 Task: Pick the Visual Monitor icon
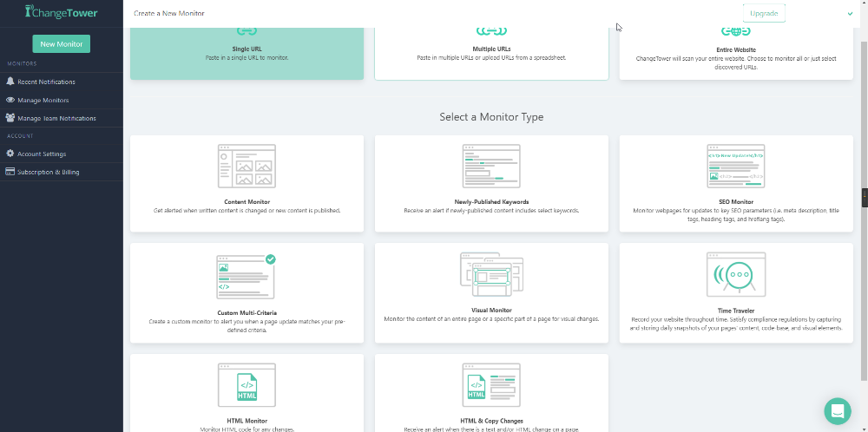(x=491, y=274)
